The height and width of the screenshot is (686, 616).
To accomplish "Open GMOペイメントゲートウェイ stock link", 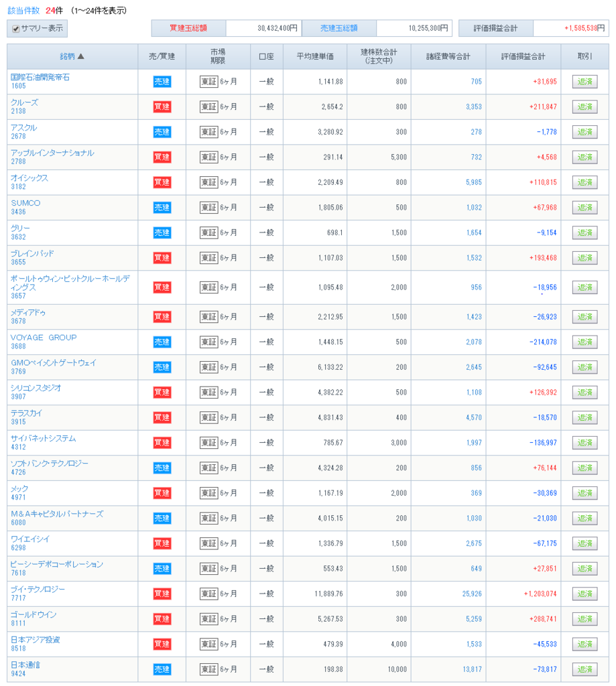I will tap(54, 363).
